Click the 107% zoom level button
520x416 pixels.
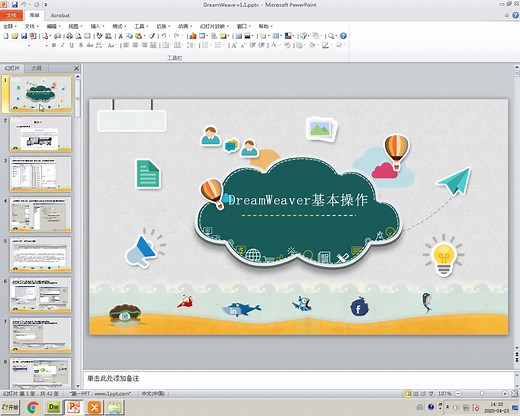(x=445, y=394)
